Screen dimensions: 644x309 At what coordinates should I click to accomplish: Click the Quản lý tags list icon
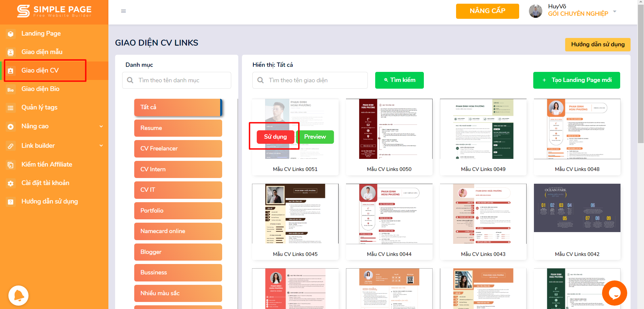click(x=11, y=108)
